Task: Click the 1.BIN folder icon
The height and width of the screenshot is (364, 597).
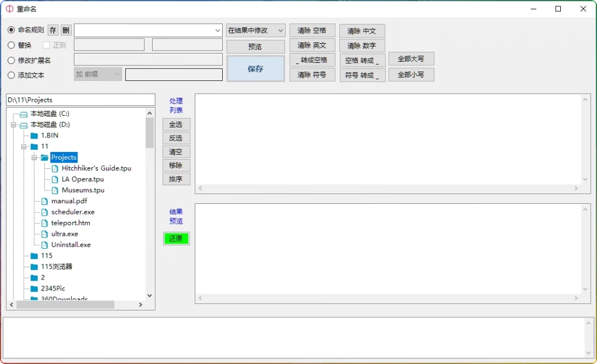Action: (x=34, y=135)
